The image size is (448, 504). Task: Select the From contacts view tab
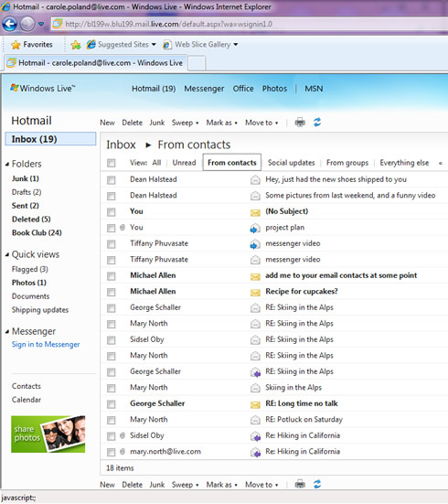[x=231, y=163]
